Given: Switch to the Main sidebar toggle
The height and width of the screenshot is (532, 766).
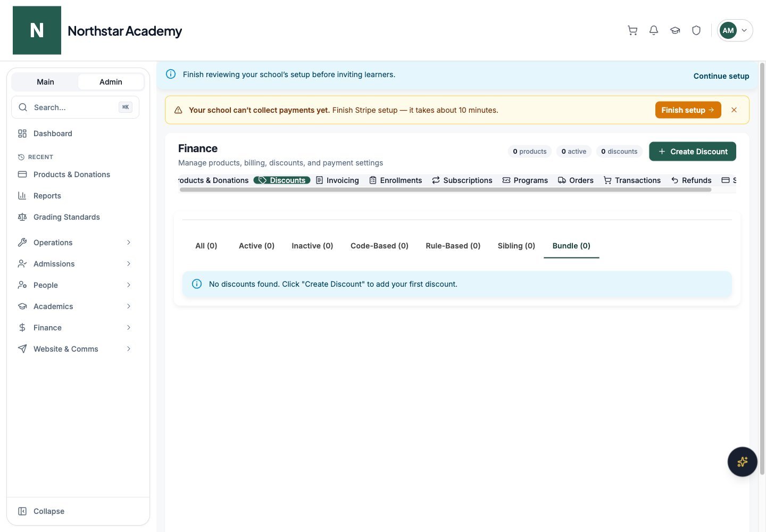Looking at the screenshot, I should (45, 82).
